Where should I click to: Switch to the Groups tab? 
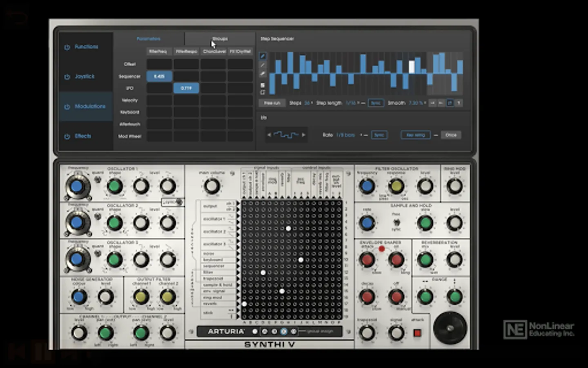[220, 39]
